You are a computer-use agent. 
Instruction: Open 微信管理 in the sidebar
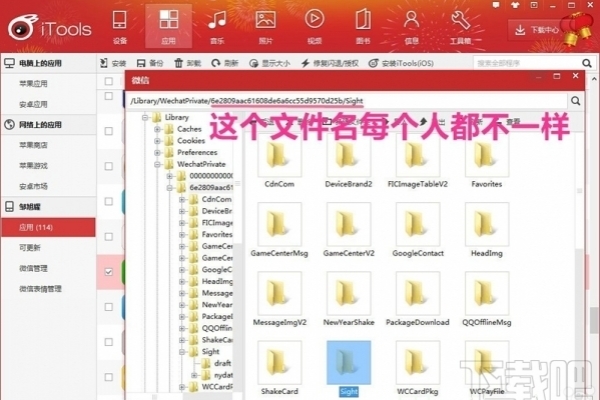click(x=33, y=268)
